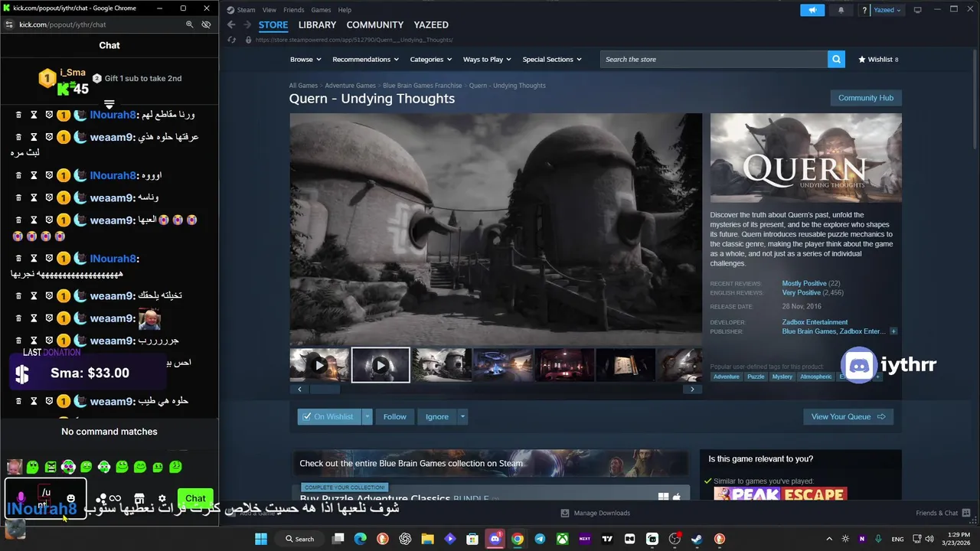Expand the Browse store menu
This screenshot has height=551, width=980.
pyautogui.click(x=305, y=59)
